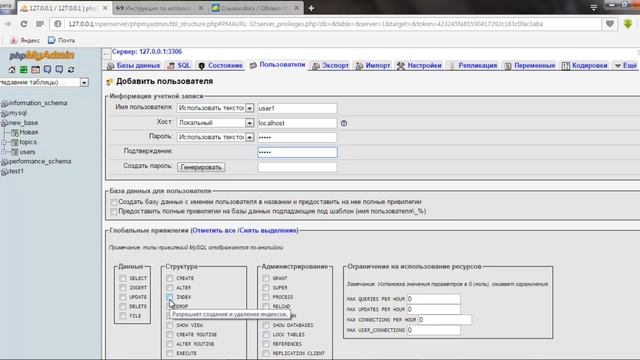Open phpMyAdmin home via the house icon
Image resolution: width=640 pixels, height=360 pixels.
[12, 70]
